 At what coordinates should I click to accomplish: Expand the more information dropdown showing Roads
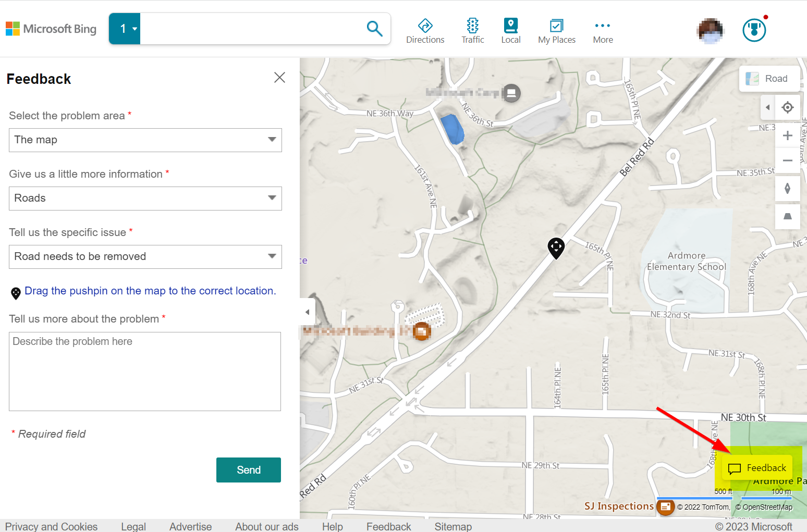[145, 199]
